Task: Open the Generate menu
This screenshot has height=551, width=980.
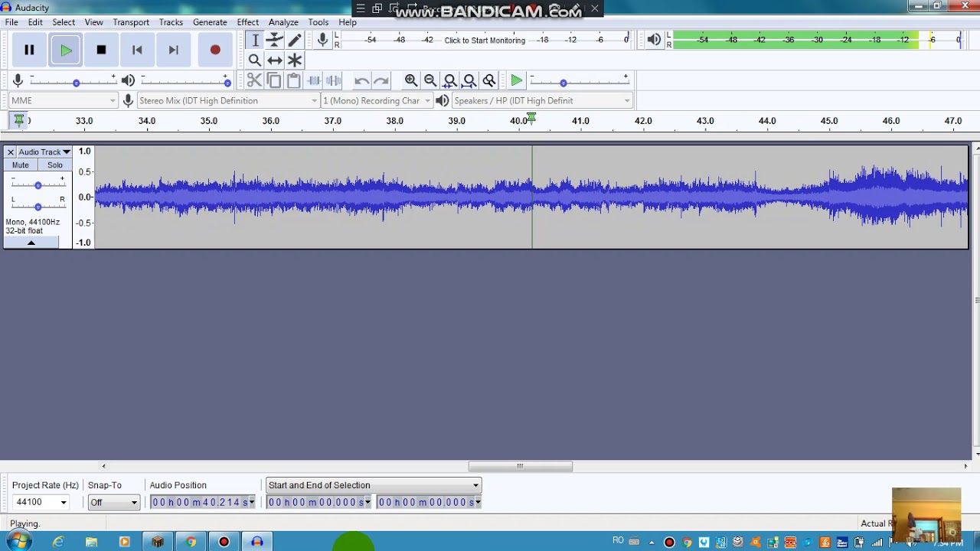Action: [x=210, y=22]
